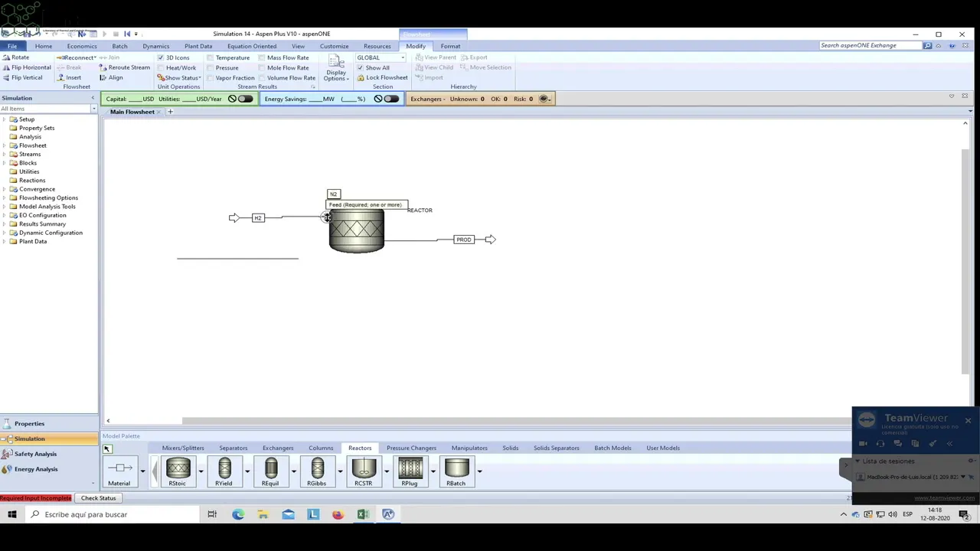Switch to Separators palette tab
980x551 pixels.
[x=234, y=448]
